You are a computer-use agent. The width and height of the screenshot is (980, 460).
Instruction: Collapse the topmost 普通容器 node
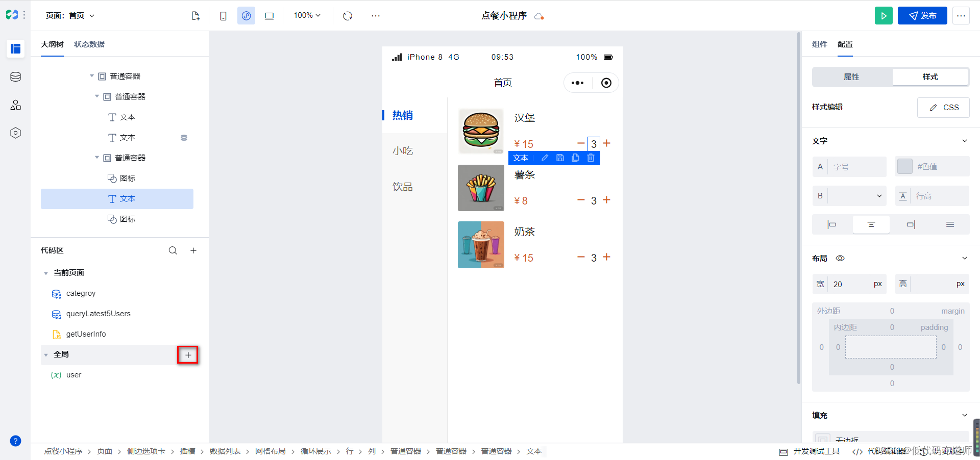click(x=92, y=76)
